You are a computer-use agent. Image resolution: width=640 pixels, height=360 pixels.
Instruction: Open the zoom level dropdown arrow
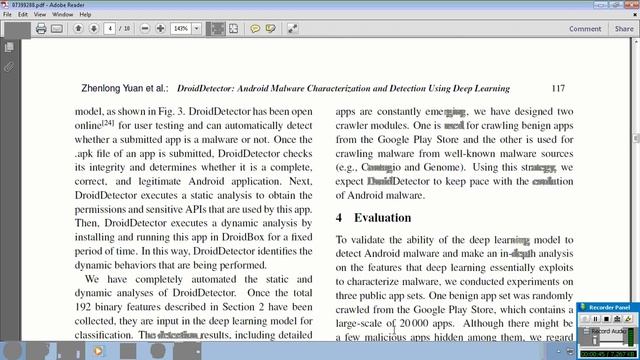pos(196,29)
